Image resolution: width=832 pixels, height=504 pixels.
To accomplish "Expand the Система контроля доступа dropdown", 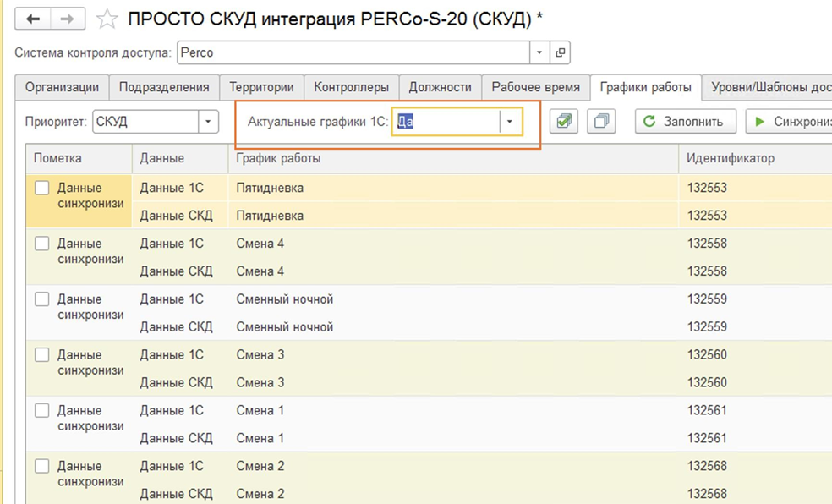I will (x=540, y=52).
